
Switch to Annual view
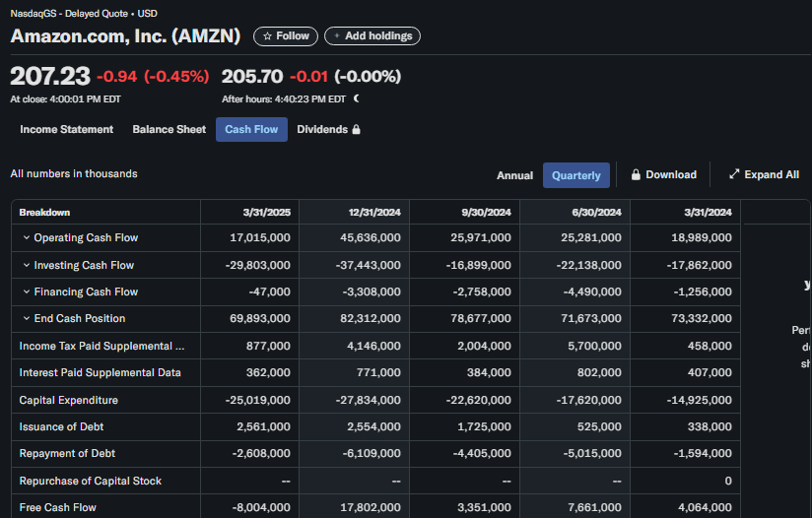click(514, 175)
